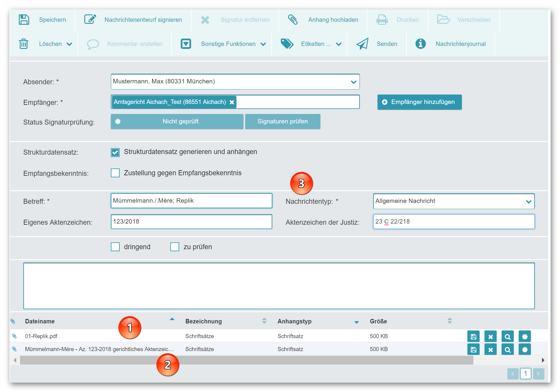The height and width of the screenshot is (392, 560).
Task: Enable Zustellung gegen Empfangsbekenntnis checkbox
Action: pyautogui.click(x=115, y=173)
